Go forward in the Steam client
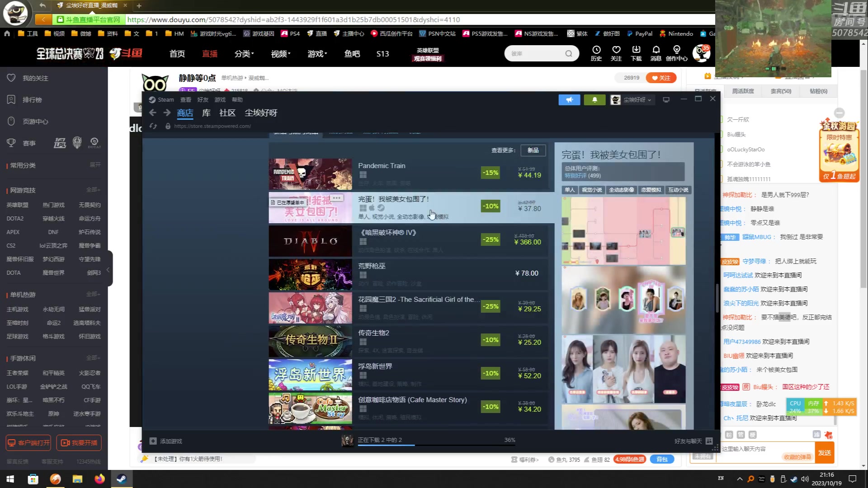The height and width of the screenshot is (488, 868). [x=167, y=113]
